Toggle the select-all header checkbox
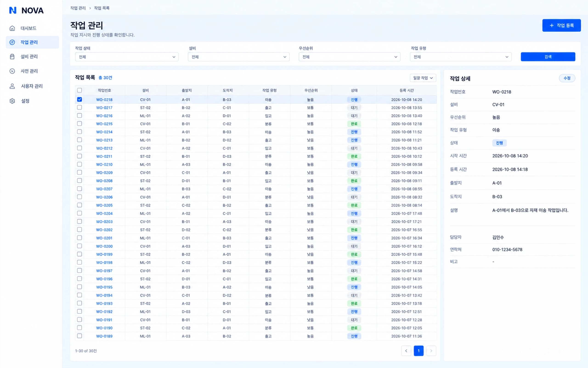Image resolution: width=588 pixels, height=368 pixels. click(x=79, y=90)
